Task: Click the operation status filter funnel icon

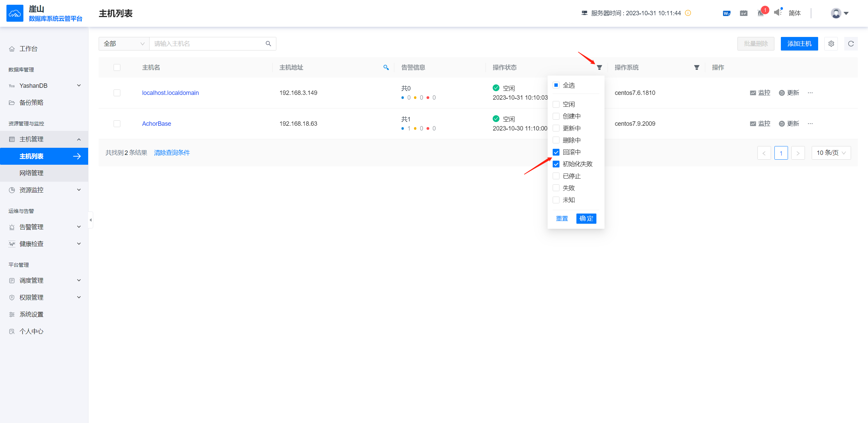Action: [599, 67]
